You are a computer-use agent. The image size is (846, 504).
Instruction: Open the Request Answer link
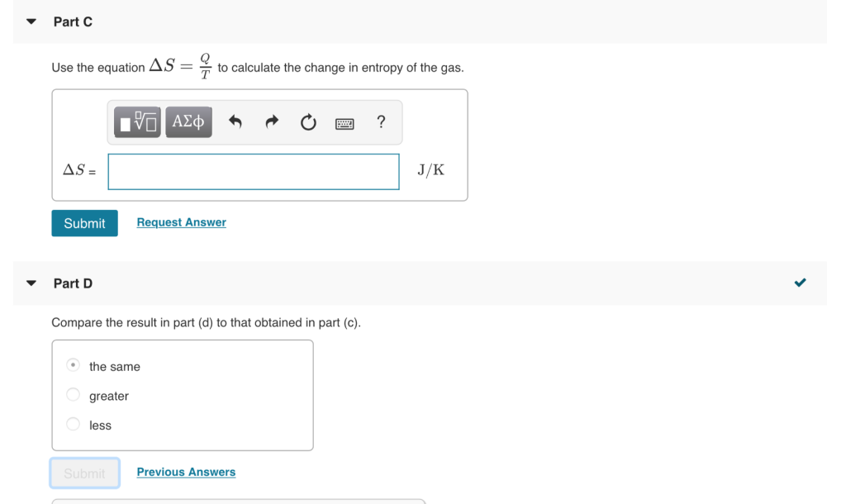(181, 222)
